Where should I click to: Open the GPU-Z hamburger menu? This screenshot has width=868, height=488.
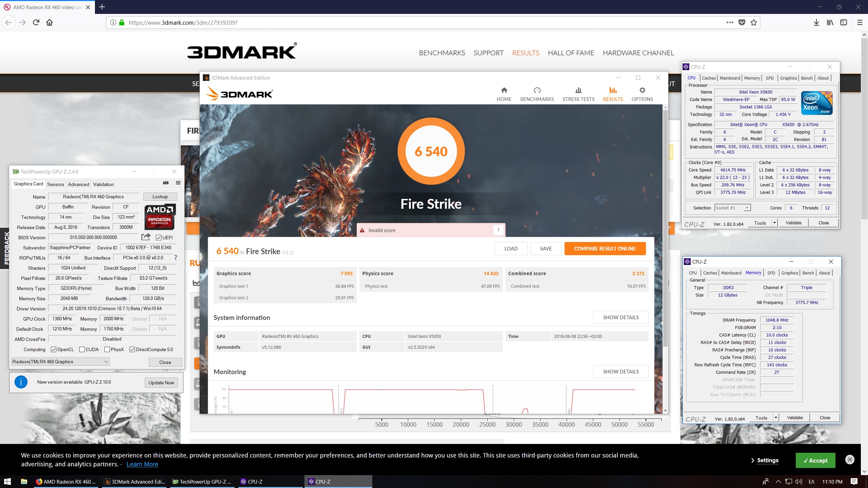pos(178,183)
